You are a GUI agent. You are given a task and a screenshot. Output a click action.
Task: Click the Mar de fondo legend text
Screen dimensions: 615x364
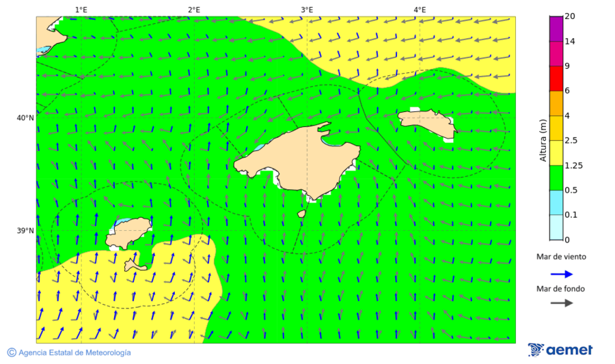560,289
